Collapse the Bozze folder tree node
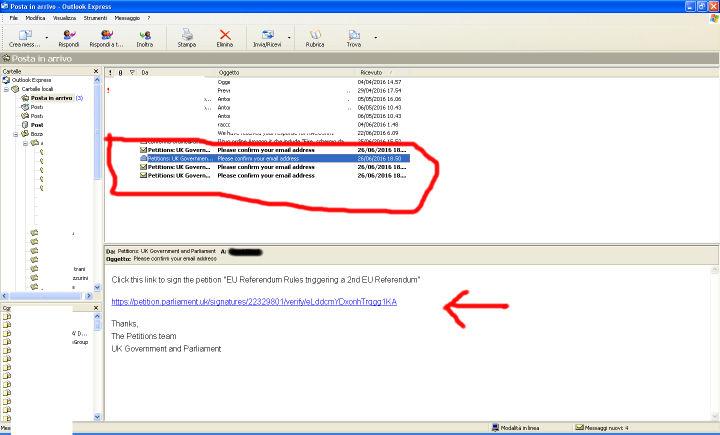720x435 pixels. pos(16,134)
